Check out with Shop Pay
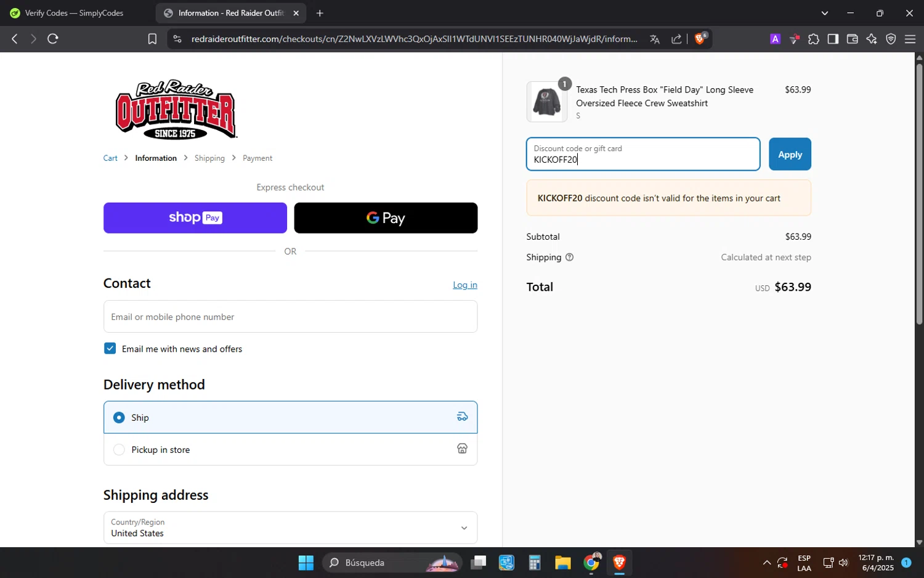This screenshot has width=924, height=578. [195, 218]
